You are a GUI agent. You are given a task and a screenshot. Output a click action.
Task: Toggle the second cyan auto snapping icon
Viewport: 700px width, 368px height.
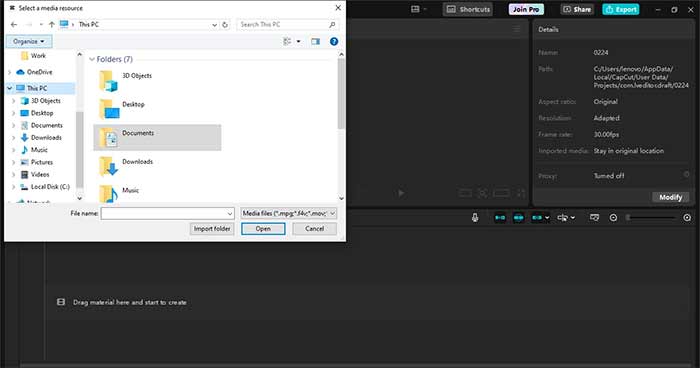pos(518,217)
